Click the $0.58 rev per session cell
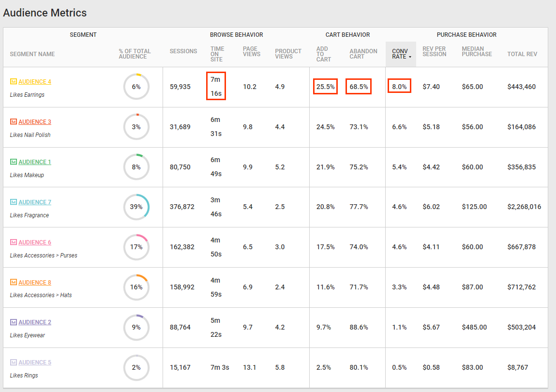This screenshot has width=556, height=392. [431, 367]
